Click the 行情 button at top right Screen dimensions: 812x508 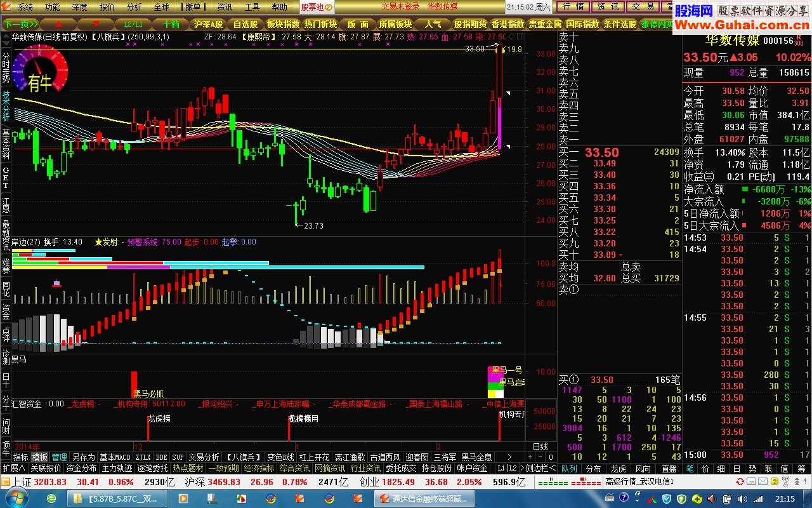coord(573,7)
